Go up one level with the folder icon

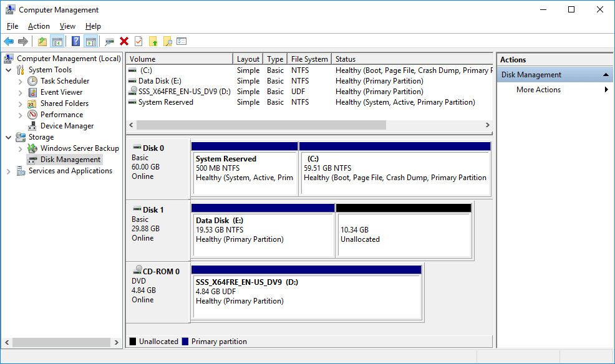click(42, 41)
